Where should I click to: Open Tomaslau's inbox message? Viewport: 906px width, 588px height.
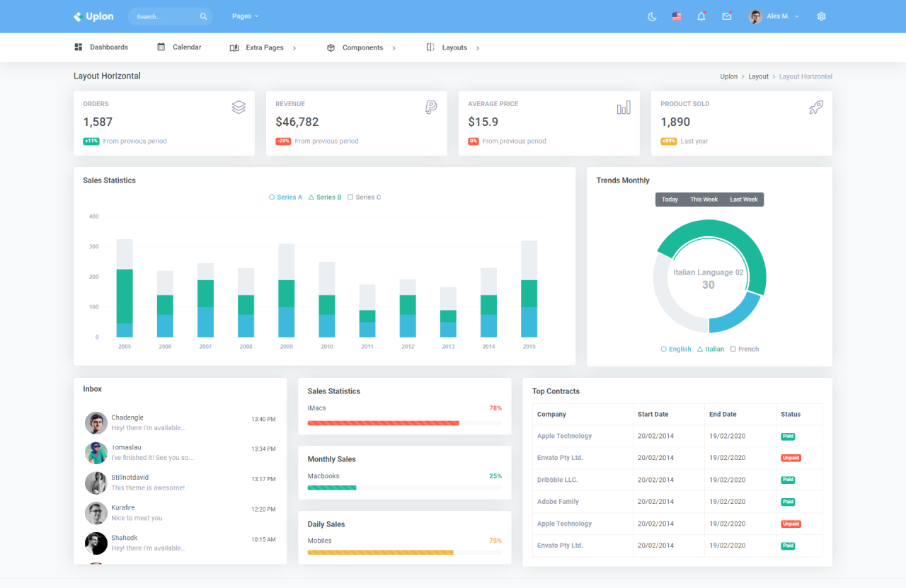click(x=180, y=453)
